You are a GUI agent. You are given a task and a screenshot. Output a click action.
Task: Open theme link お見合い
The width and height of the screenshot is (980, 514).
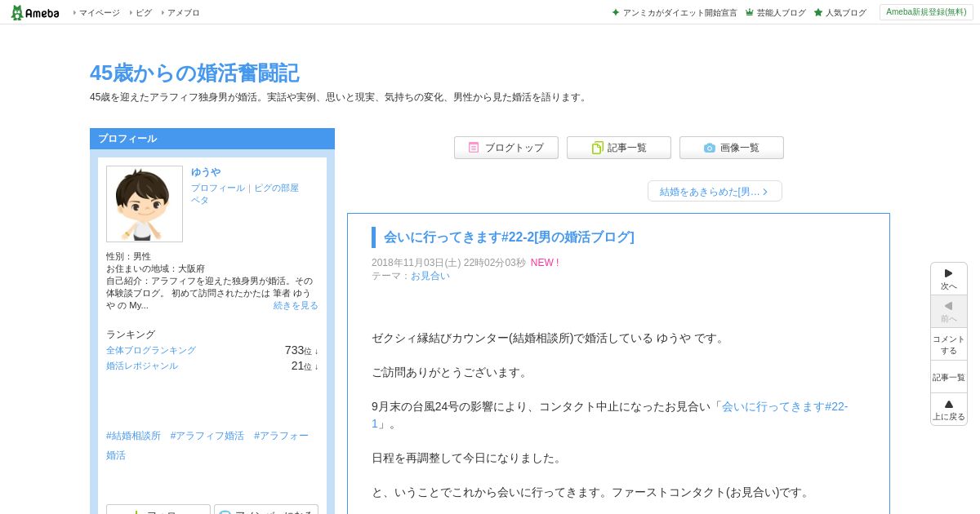point(430,276)
